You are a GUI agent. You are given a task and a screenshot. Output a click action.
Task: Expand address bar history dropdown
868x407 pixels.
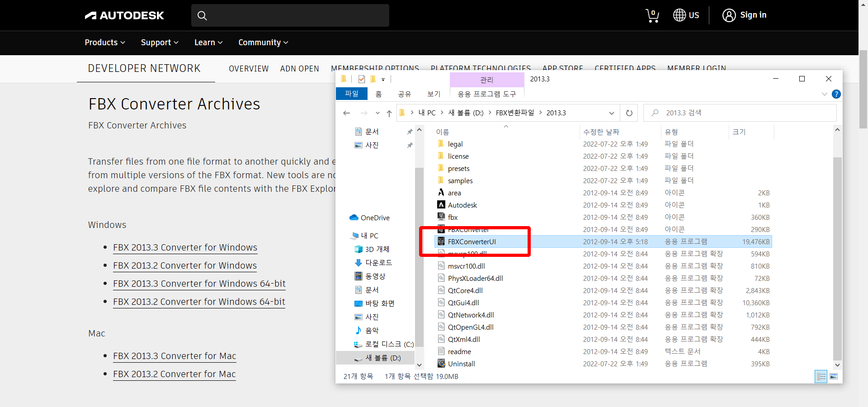point(612,113)
